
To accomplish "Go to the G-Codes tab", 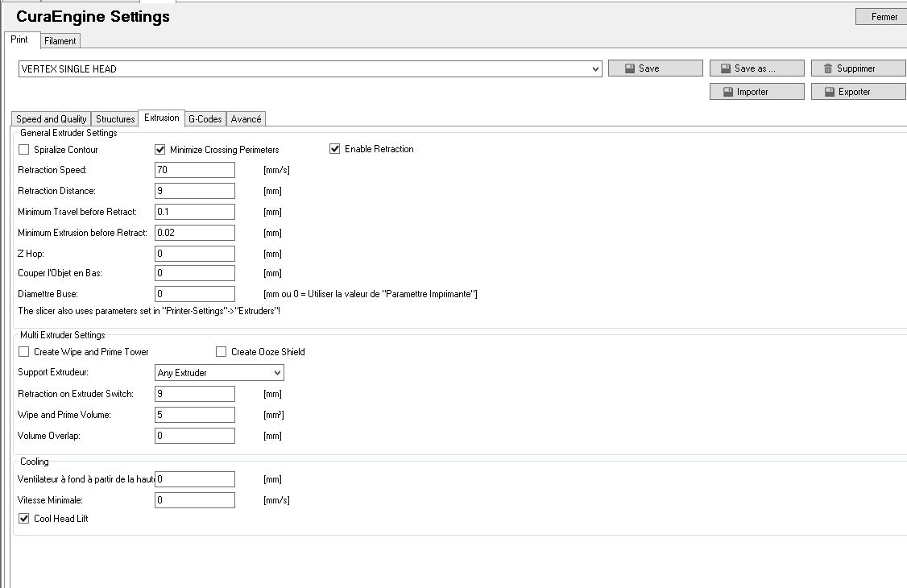I will point(205,119).
